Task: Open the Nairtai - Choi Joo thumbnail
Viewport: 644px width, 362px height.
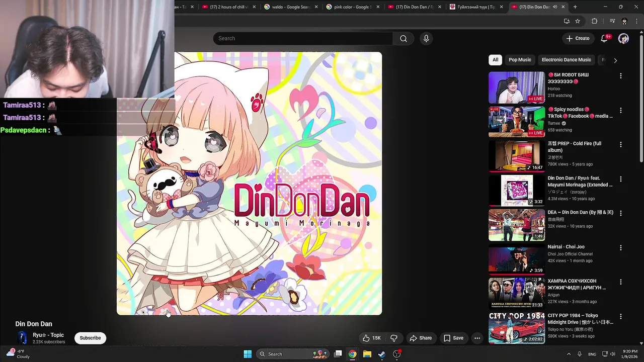Action: [x=517, y=259]
